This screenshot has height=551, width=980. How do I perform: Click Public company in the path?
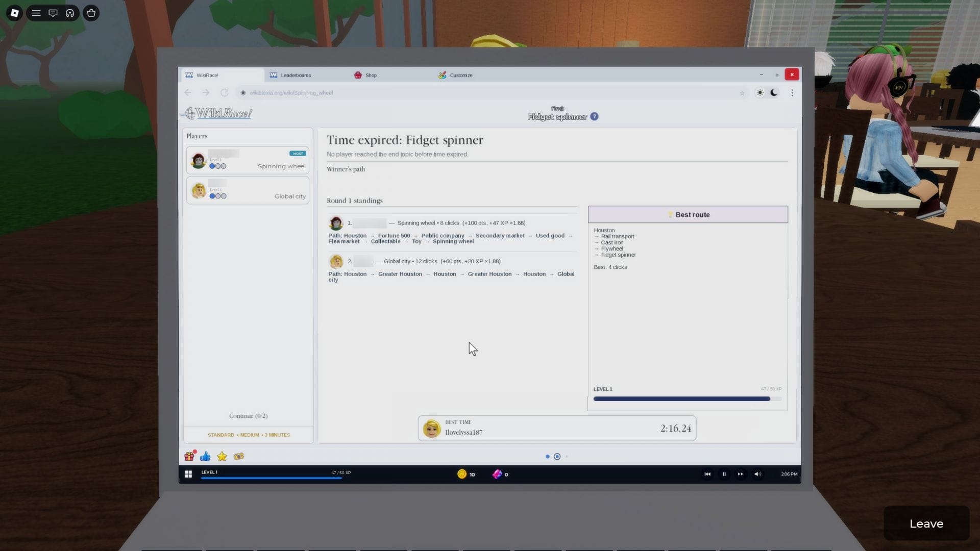click(x=443, y=236)
